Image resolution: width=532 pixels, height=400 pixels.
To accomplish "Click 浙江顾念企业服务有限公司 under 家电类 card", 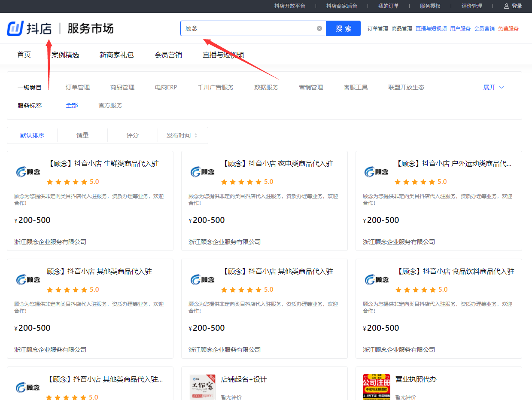I will (x=225, y=242).
